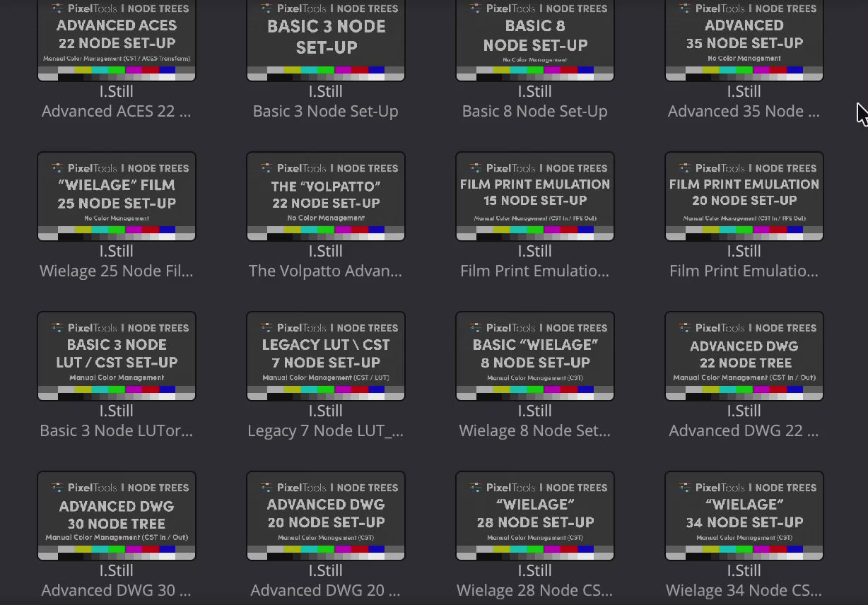Select the Basic 3 Node LUT / CST thumbnail
This screenshot has height=605, width=868.
(117, 356)
